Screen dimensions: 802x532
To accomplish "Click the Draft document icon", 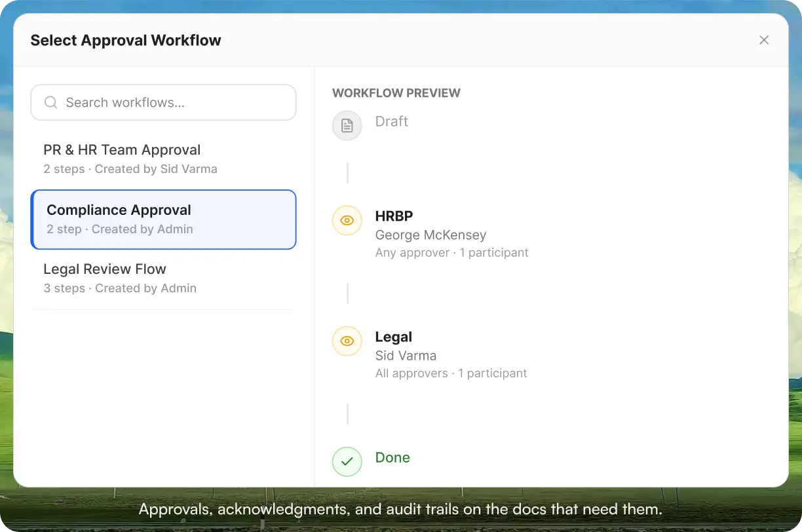I will coord(347,125).
